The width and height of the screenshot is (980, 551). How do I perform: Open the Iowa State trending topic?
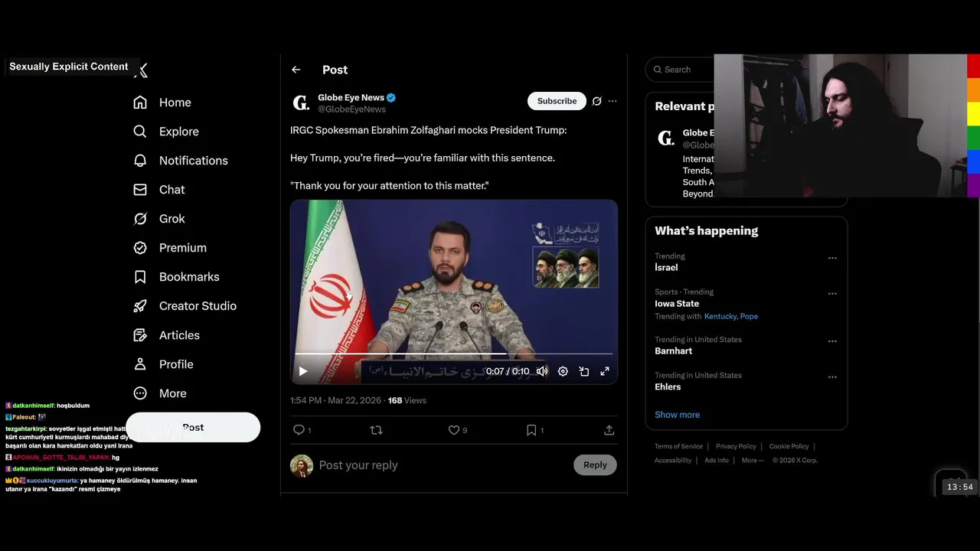(x=677, y=304)
